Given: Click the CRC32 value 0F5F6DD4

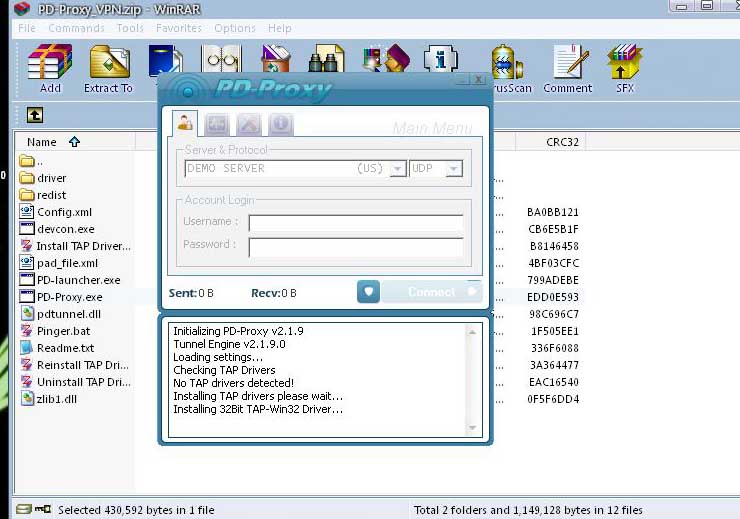Looking at the screenshot, I should click(x=553, y=399).
